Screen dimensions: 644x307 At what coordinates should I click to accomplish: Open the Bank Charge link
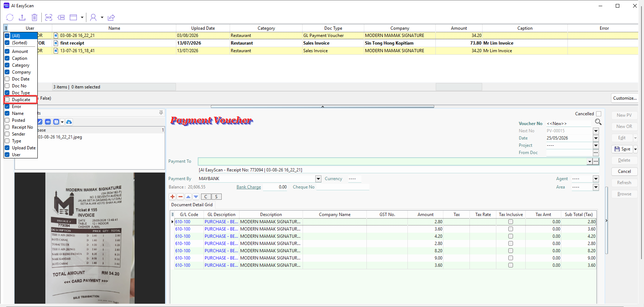pyautogui.click(x=249, y=187)
